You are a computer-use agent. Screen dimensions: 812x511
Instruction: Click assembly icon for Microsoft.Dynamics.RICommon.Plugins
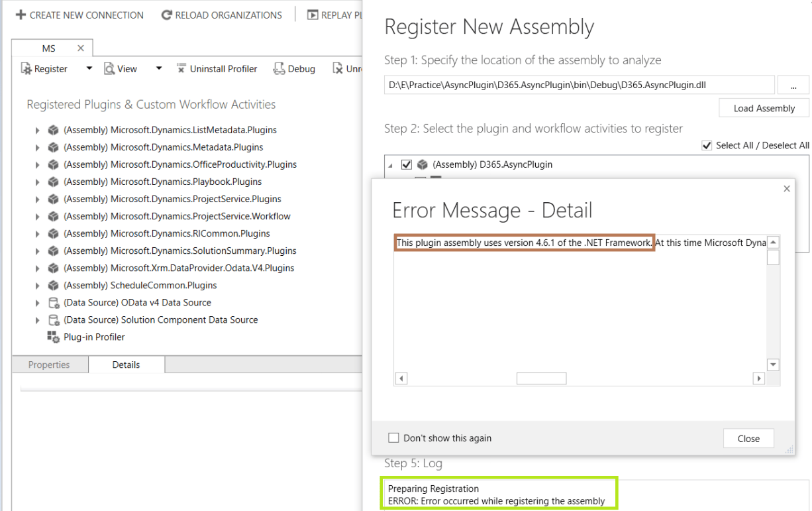54,233
